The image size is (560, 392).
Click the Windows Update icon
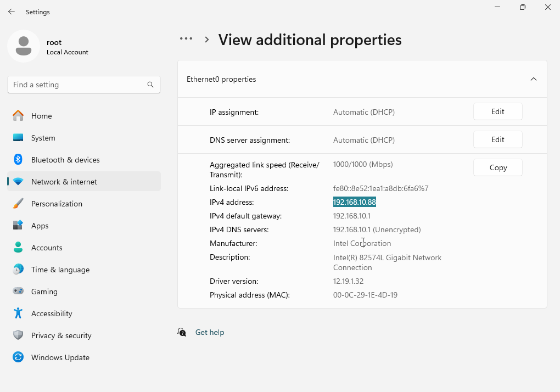[18, 357]
